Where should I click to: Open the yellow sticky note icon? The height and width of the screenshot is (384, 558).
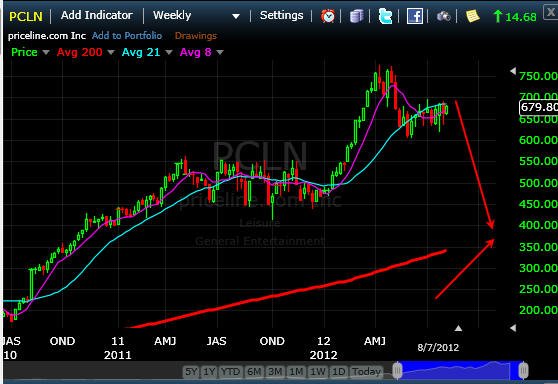pos(473,16)
